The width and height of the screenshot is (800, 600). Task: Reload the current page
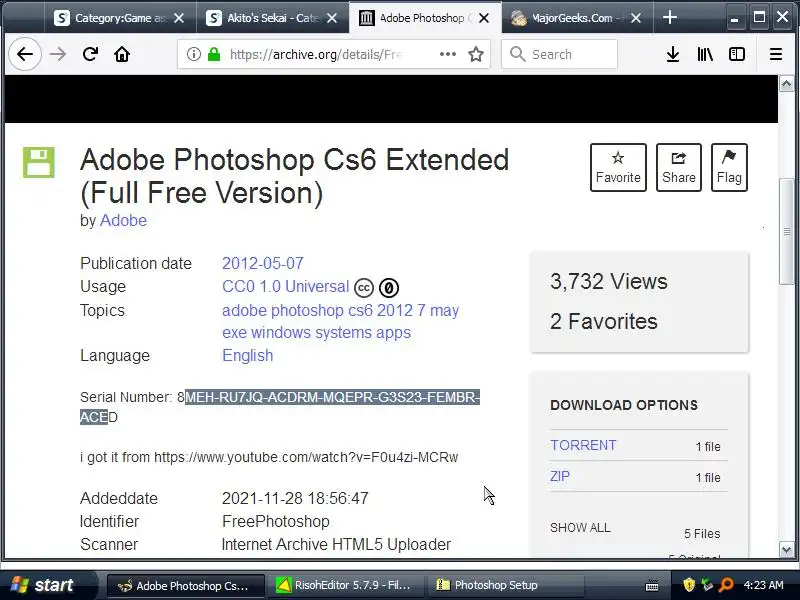[90, 54]
